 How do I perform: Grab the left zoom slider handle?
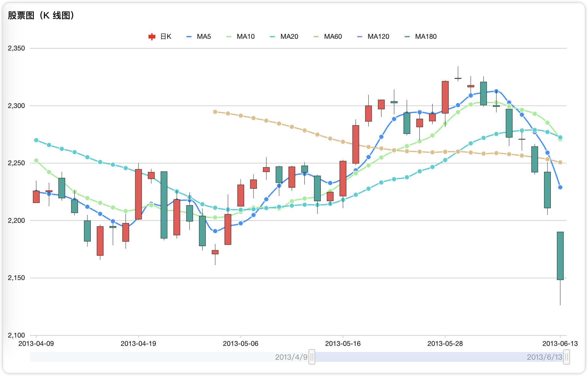point(312,357)
